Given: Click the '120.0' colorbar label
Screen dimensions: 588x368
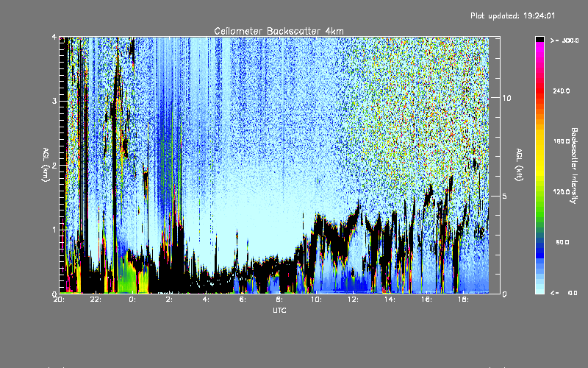Looking at the screenshot, I should pos(562,192).
